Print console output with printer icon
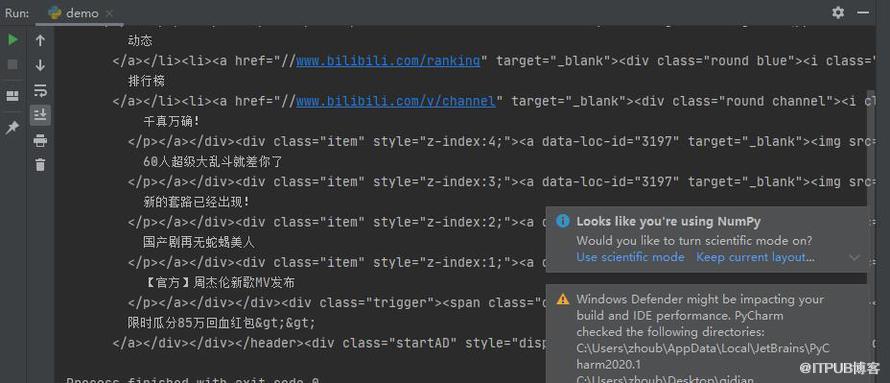 click(40, 140)
